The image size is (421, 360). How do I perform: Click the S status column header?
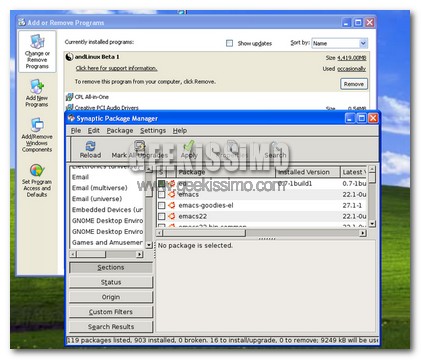[161, 172]
